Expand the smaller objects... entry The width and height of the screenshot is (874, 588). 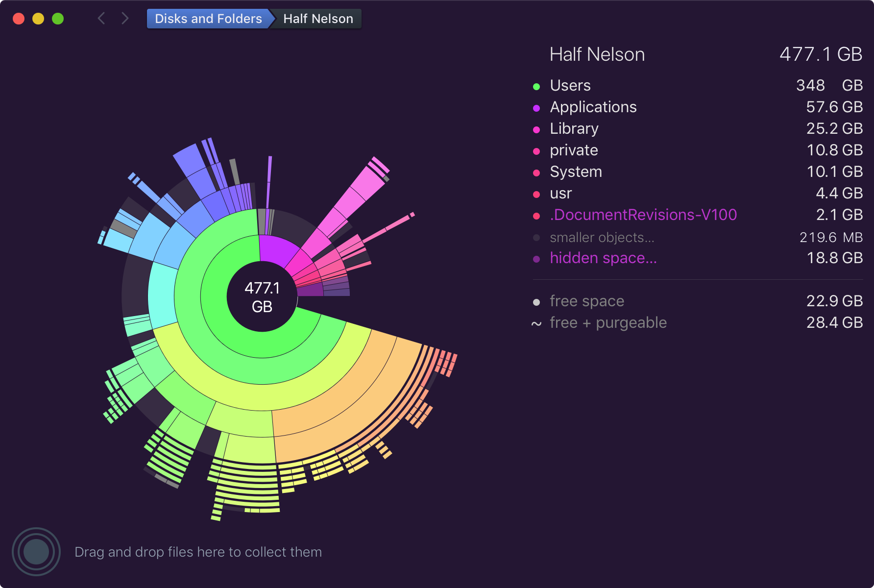(x=602, y=238)
